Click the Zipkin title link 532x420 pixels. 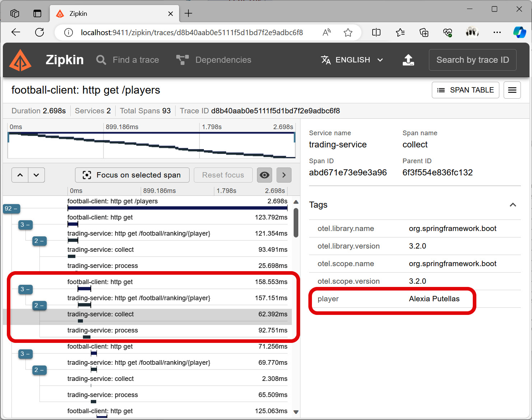(x=65, y=60)
